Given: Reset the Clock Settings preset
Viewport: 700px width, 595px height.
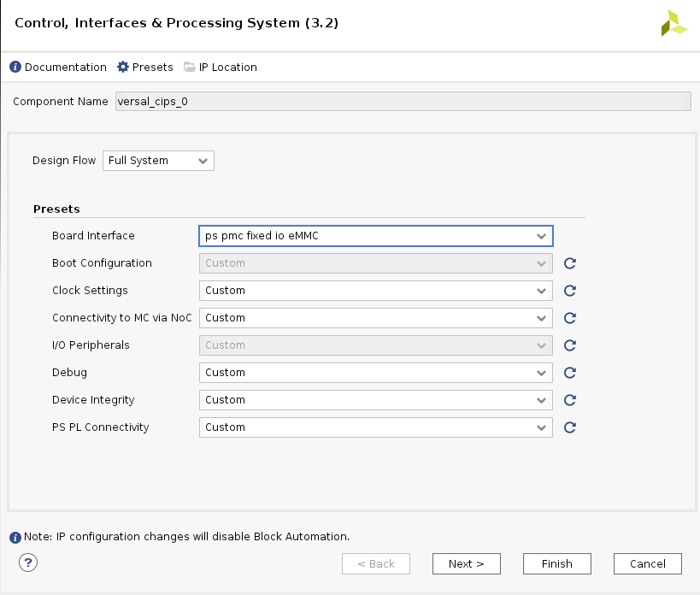Looking at the screenshot, I should (x=570, y=291).
